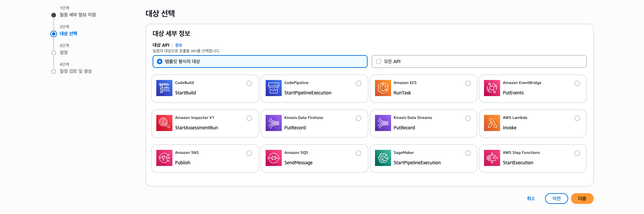The height and width of the screenshot is (214, 644).
Task: Choose the Kinesis Data Firehose PutRecord radio button
Action: pos(359,118)
